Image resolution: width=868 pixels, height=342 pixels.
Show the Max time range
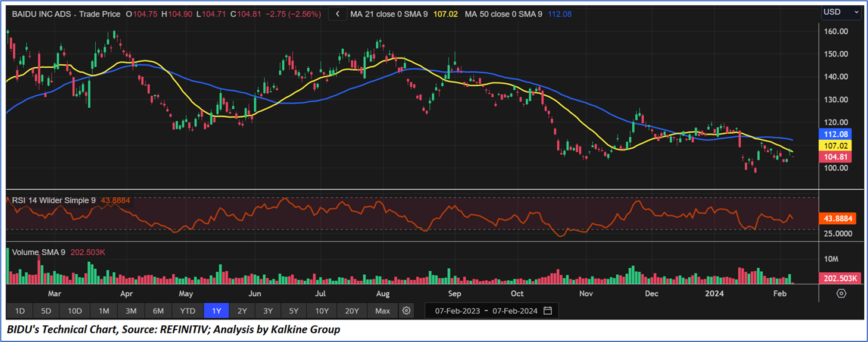383,311
